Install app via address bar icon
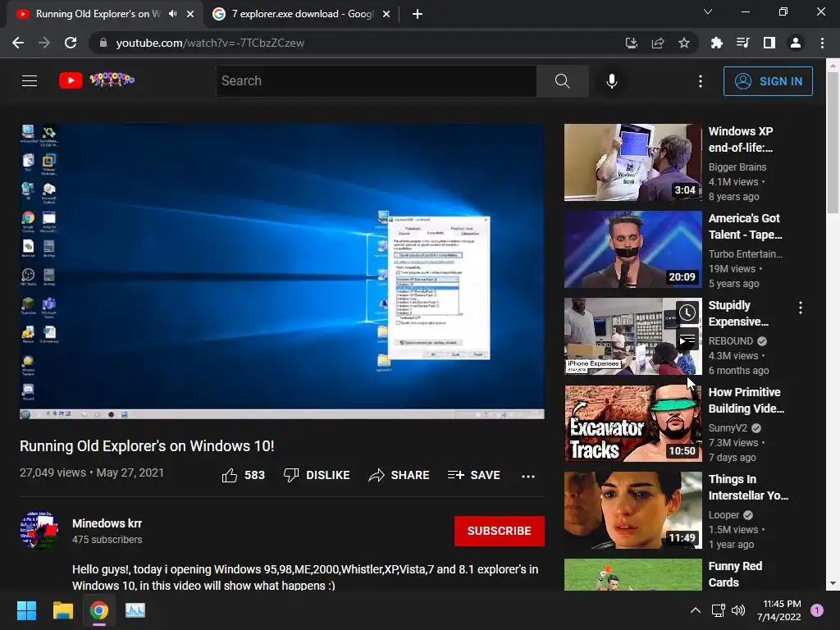This screenshot has width=840, height=630. 632,43
